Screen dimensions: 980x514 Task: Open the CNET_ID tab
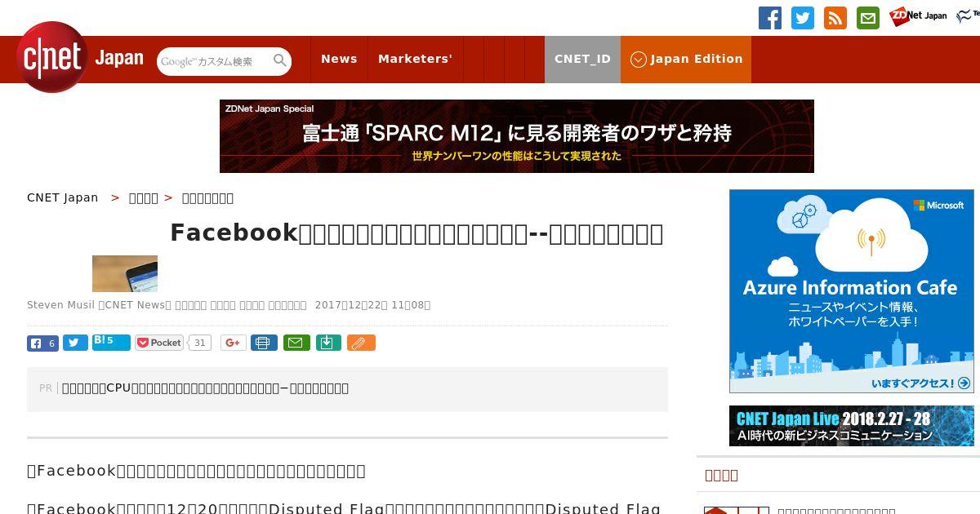tap(582, 59)
